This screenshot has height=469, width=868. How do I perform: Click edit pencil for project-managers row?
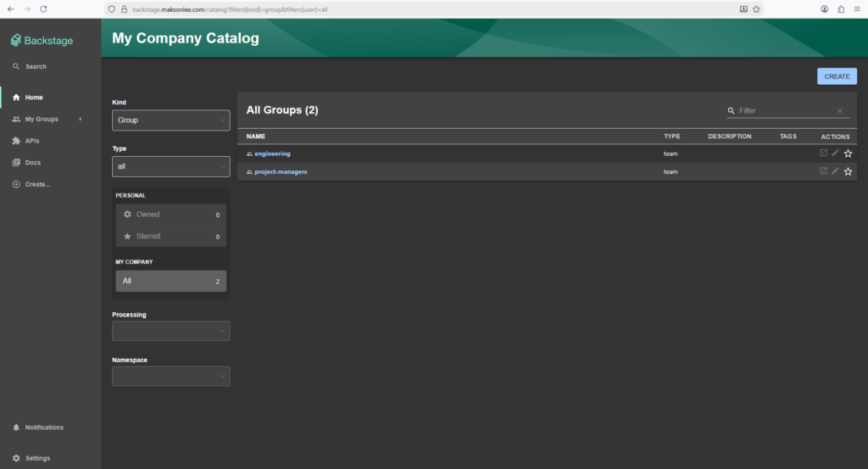[835, 171]
